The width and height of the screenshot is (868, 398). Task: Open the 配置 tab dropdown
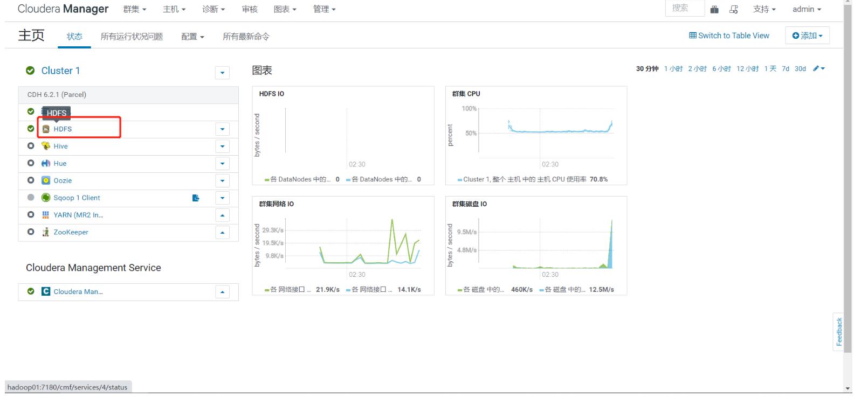coord(192,37)
